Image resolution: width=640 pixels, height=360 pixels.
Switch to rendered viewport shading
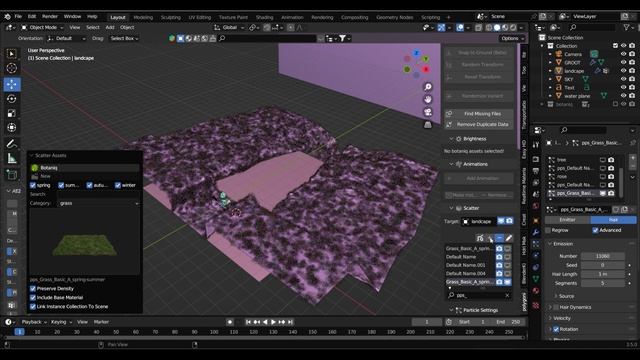513,27
